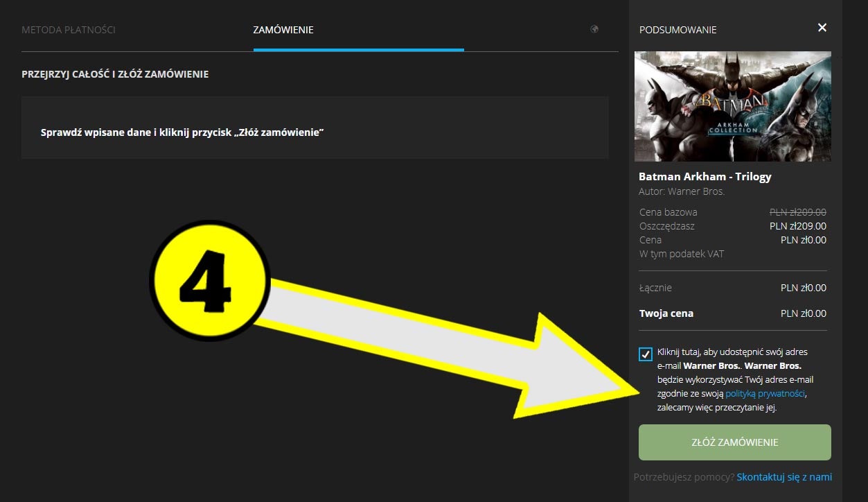Click the globe language icon
Viewport: 868px width, 502px height.
coord(594,29)
